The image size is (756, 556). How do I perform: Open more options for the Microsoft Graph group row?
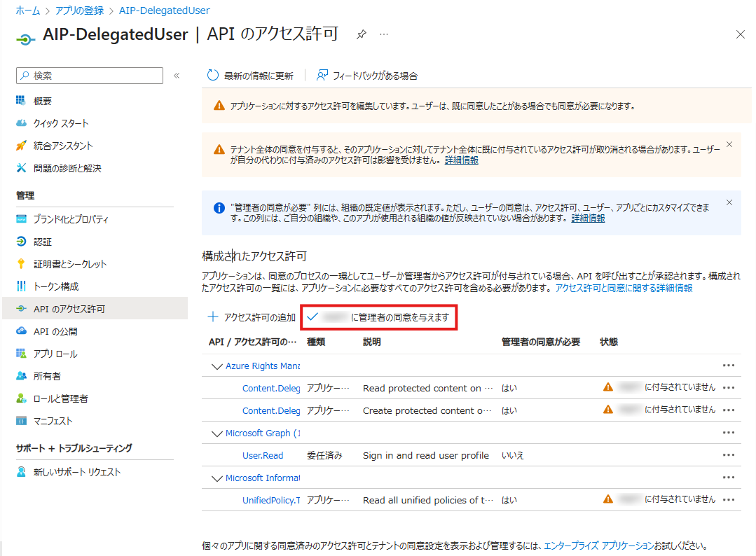click(729, 432)
